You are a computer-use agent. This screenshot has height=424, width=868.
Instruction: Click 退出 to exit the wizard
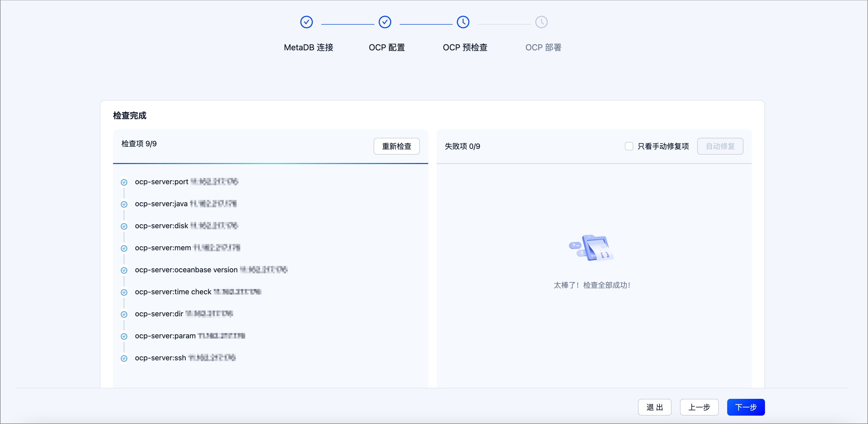[x=654, y=407]
